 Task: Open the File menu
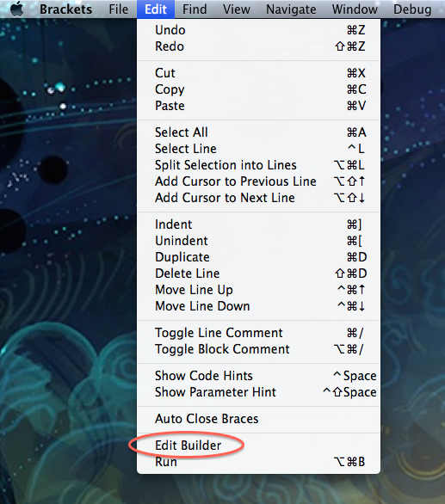119,9
